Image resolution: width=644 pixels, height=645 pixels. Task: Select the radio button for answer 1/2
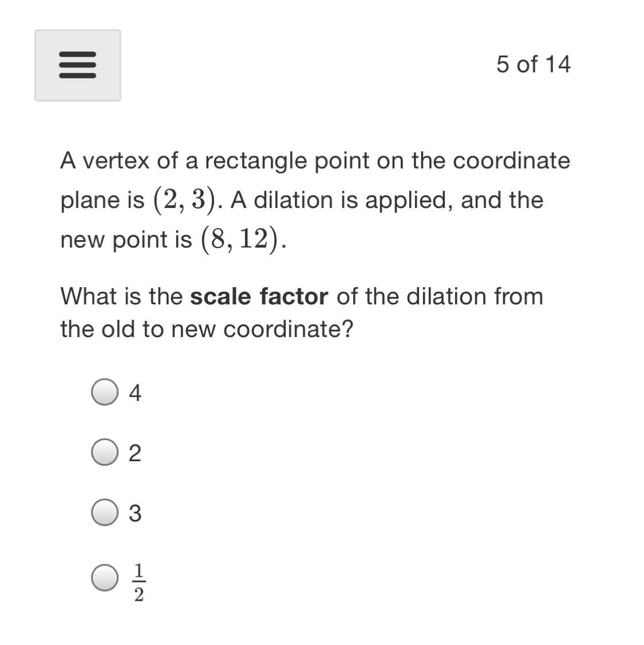point(104,577)
